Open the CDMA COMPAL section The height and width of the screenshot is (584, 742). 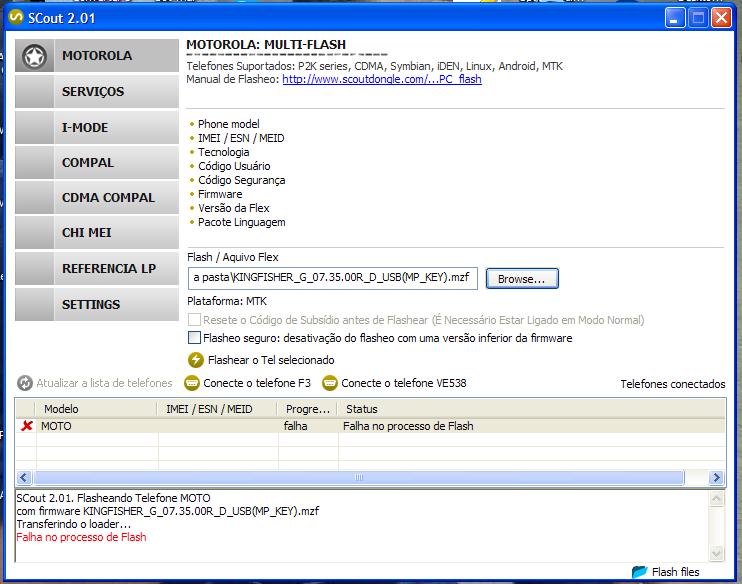(x=97, y=197)
